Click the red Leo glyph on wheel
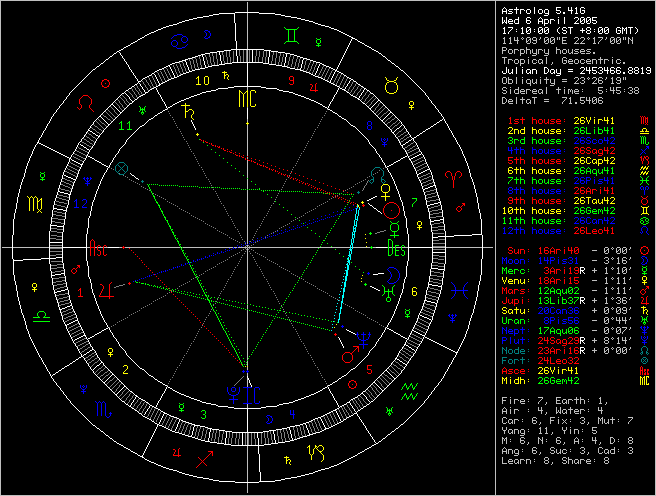 click(x=90, y=102)
